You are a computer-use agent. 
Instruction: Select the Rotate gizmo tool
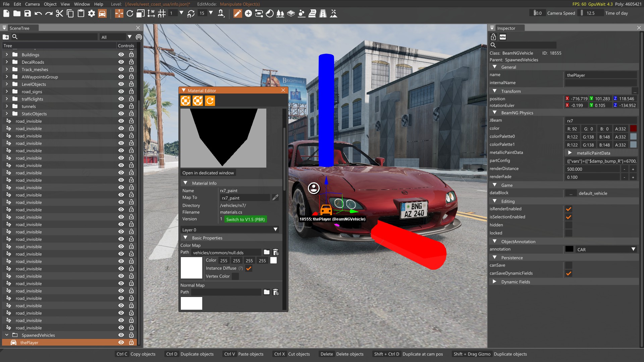130,13
